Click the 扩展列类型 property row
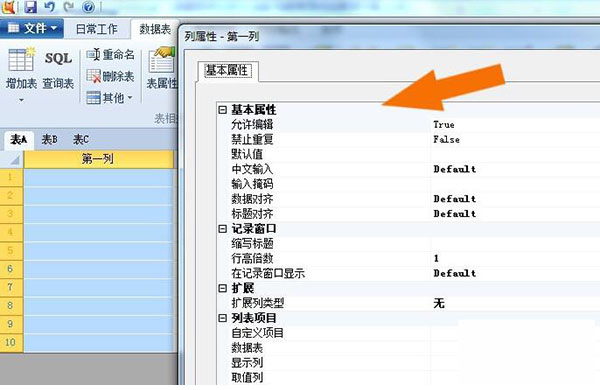 [x=408, y=304]
